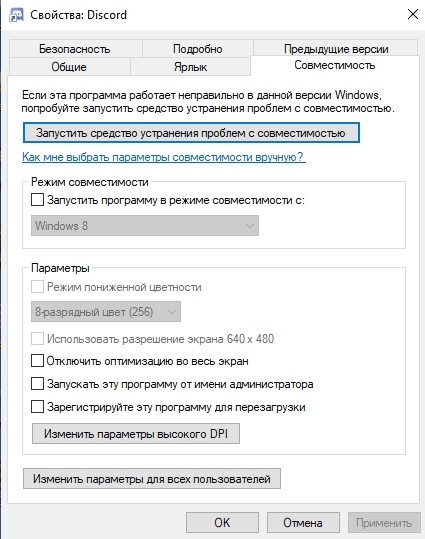Close the Свойства: Discord dialog
Image resolution: width=425 pixels, height=539 pixels.
[x=412, y=14]
